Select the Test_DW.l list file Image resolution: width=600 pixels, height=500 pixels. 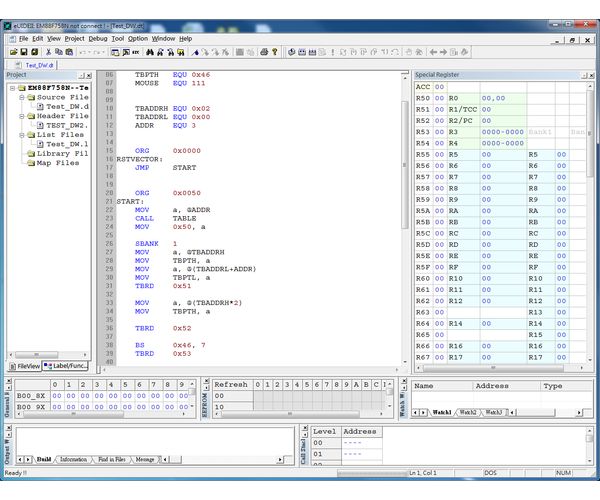click(x=68, y=144)
